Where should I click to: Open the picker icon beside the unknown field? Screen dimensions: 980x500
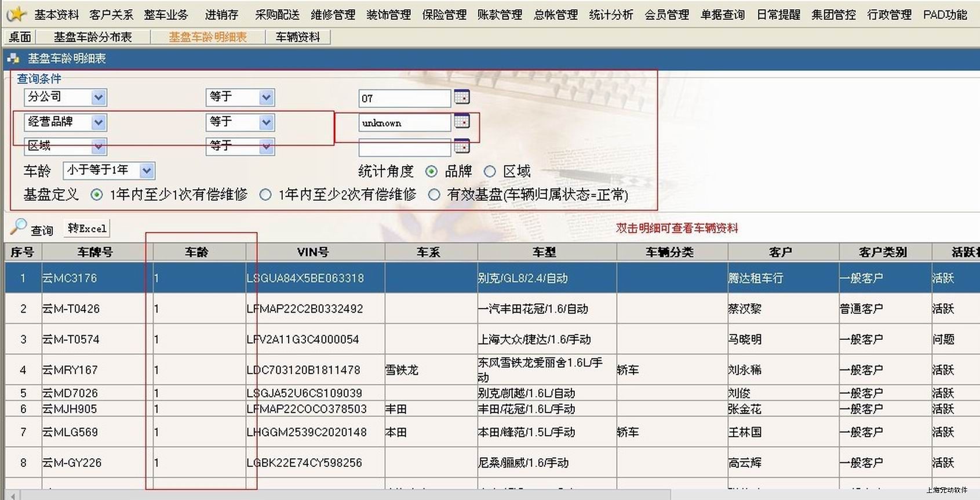point(461,122)
